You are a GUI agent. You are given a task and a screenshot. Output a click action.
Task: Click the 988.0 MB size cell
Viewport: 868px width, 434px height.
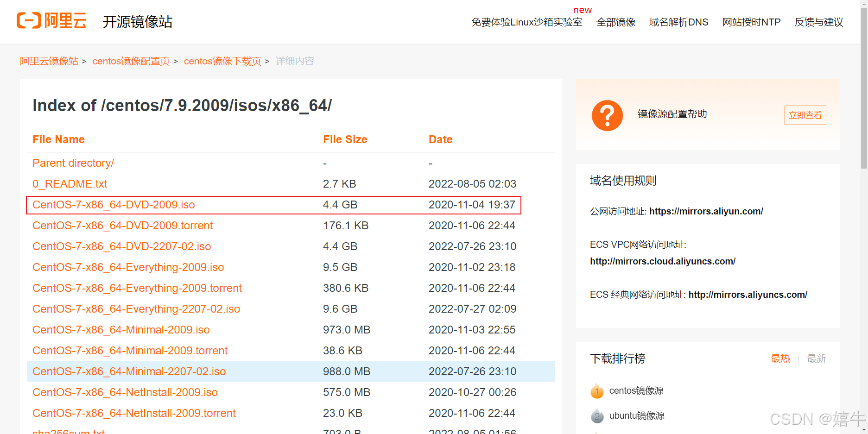346,371
